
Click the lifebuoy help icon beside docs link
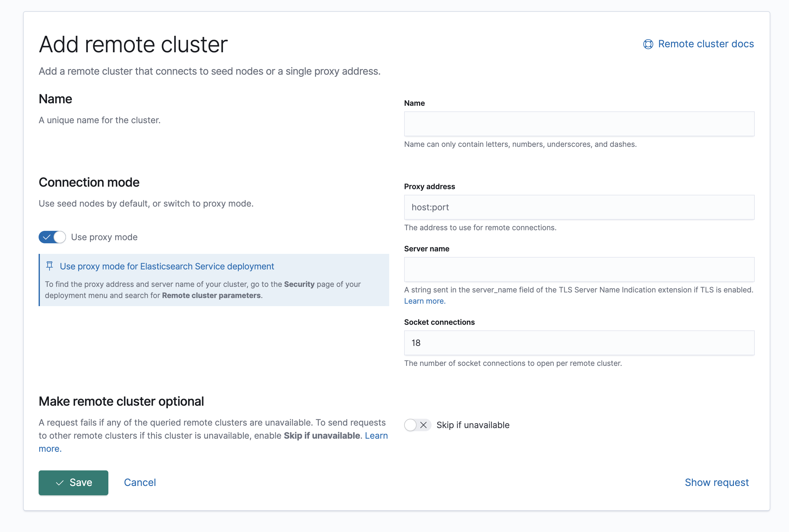pos(648,44)
